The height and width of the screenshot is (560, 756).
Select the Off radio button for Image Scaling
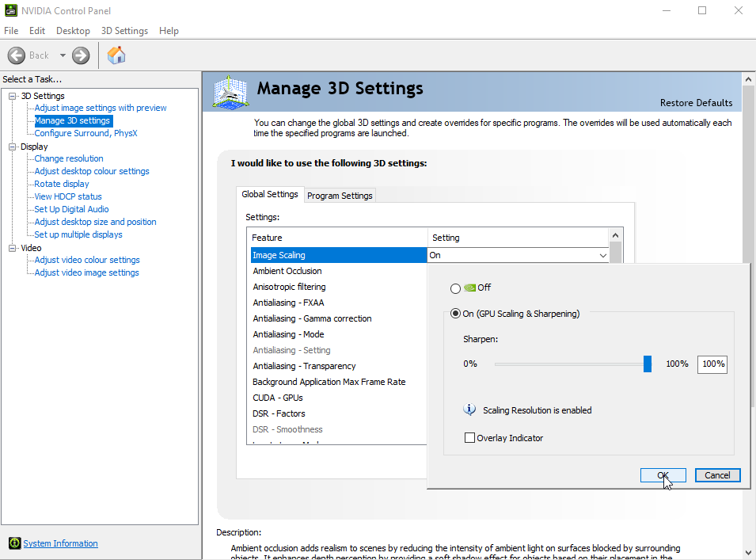[x=455, y=288]
